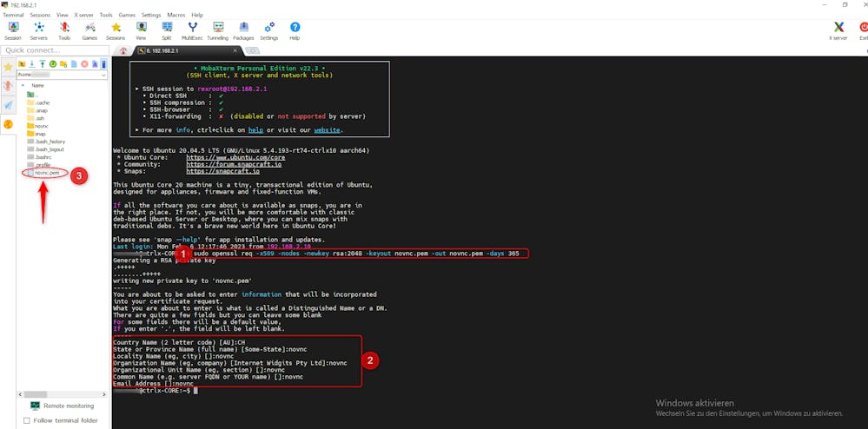Click the Split toolbar icon
Screen dimensions: 868x429
pyautogui.click(x=167, y=31)
